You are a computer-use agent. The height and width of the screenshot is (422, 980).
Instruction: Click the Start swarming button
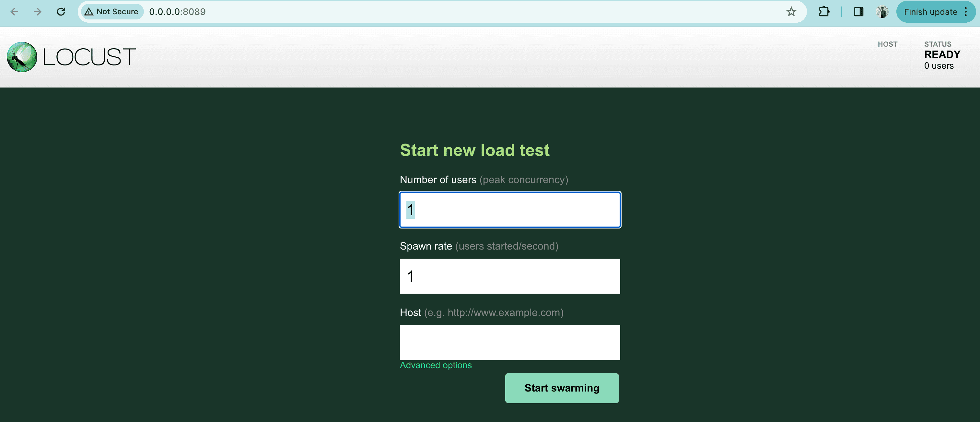[x=562, y=388]
